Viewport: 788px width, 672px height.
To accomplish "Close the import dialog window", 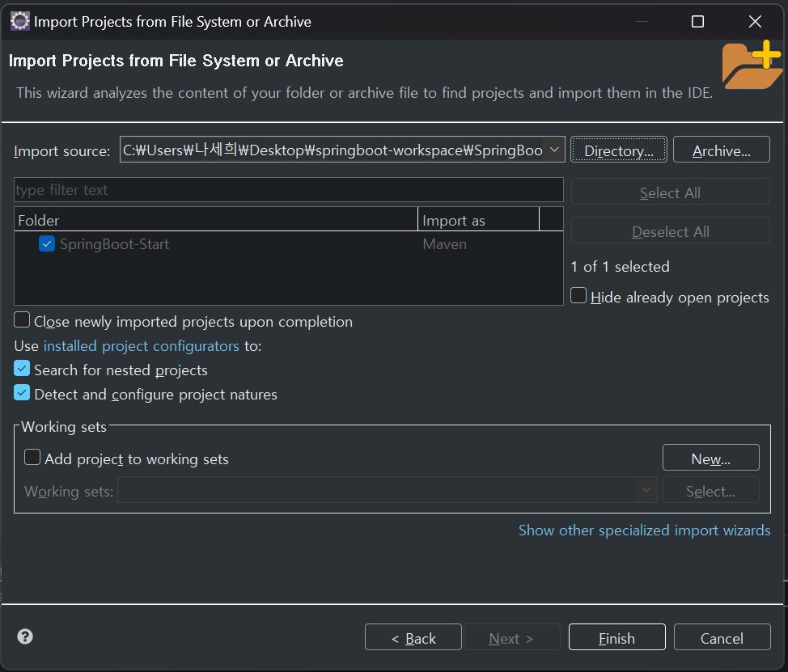I will [755, 22].
